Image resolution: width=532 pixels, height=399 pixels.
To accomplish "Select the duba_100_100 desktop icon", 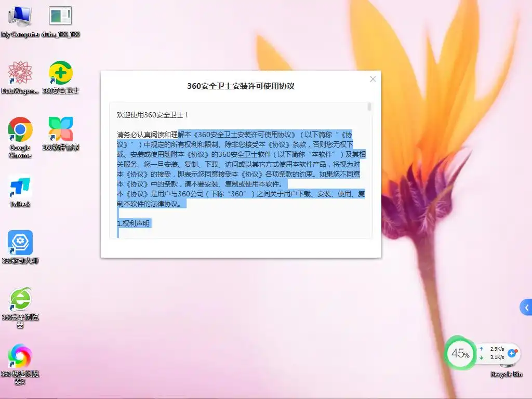I will pyautogui.click(x=60, y=21).
